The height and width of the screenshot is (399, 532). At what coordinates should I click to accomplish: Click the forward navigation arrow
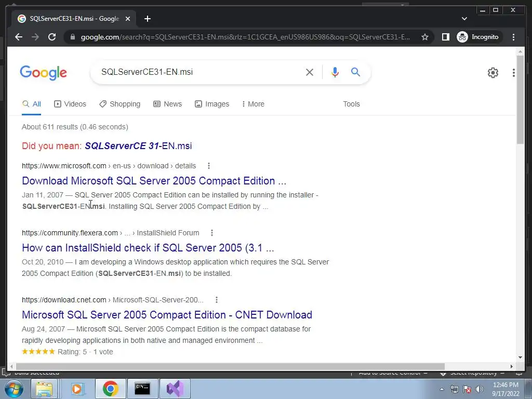[x=35, y=37]
